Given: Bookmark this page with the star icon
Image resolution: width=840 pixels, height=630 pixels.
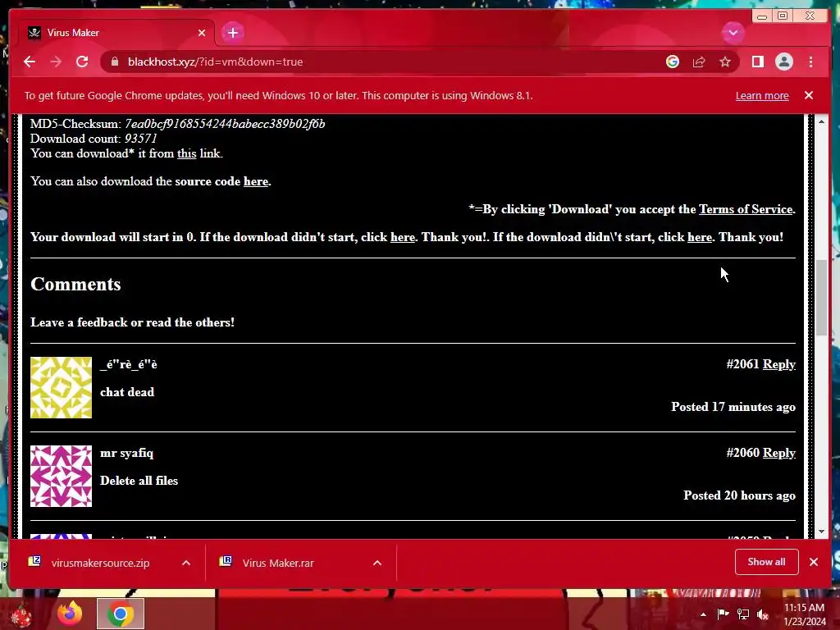Looking at the screenshot, I should point(725,62).
